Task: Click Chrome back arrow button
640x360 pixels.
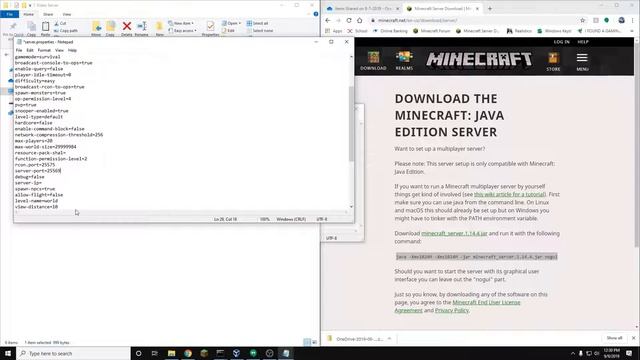Action: click(x=328, y=20)
